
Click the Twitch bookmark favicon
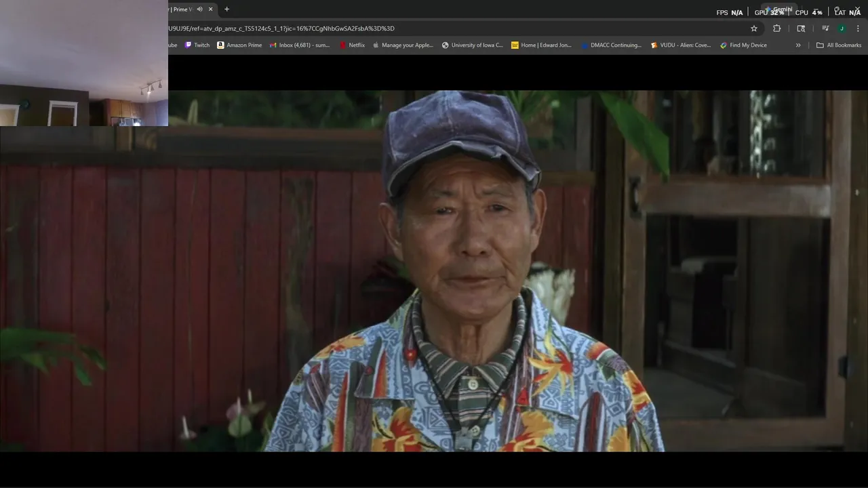tap(189, 45)
